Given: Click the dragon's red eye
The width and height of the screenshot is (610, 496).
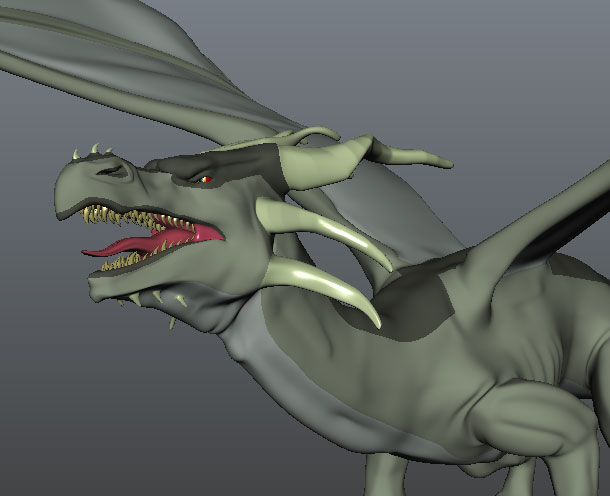Looking at the screenshot, I should coord(206,180).
